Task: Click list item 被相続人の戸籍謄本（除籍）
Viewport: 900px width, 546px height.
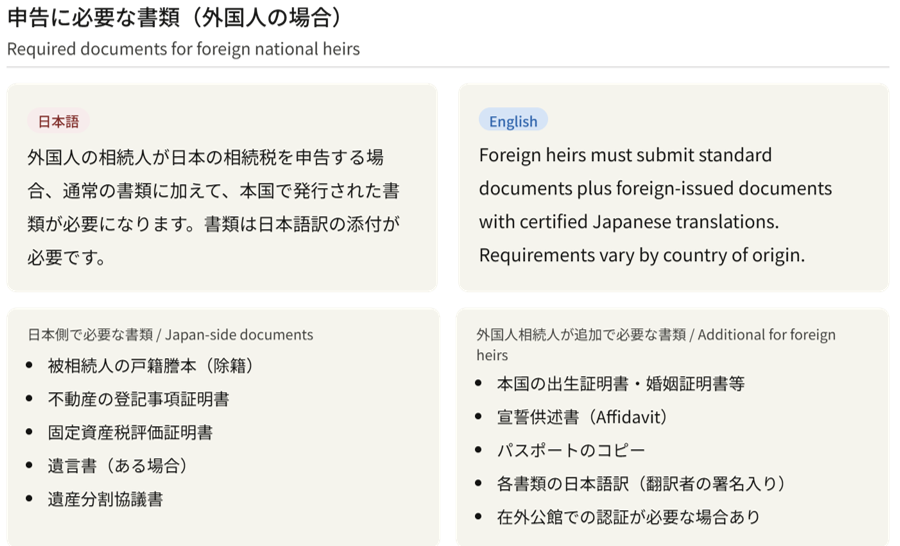Action: point(150,366)
